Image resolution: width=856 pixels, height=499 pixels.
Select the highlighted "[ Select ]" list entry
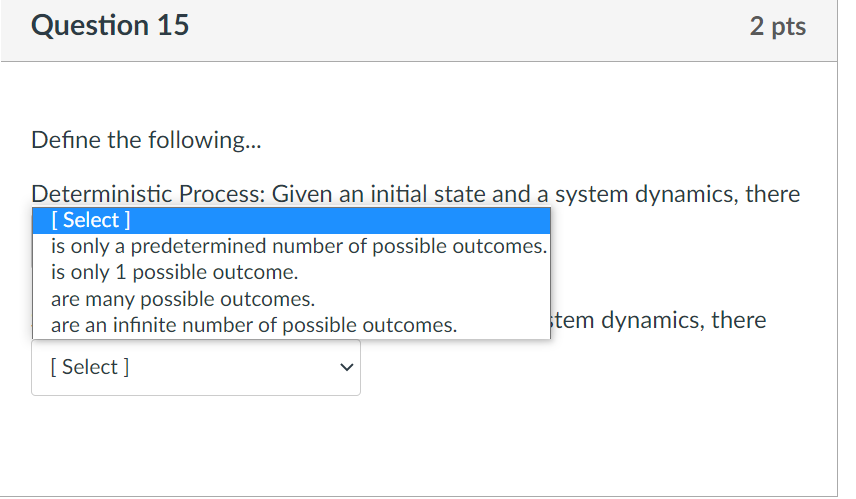tap(290, 220)
